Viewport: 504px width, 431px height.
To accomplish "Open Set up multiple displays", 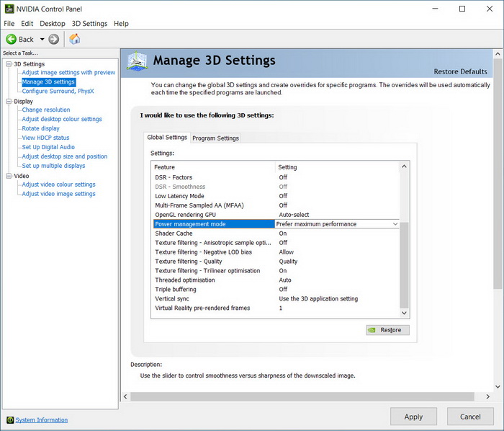I will (53, 166).
